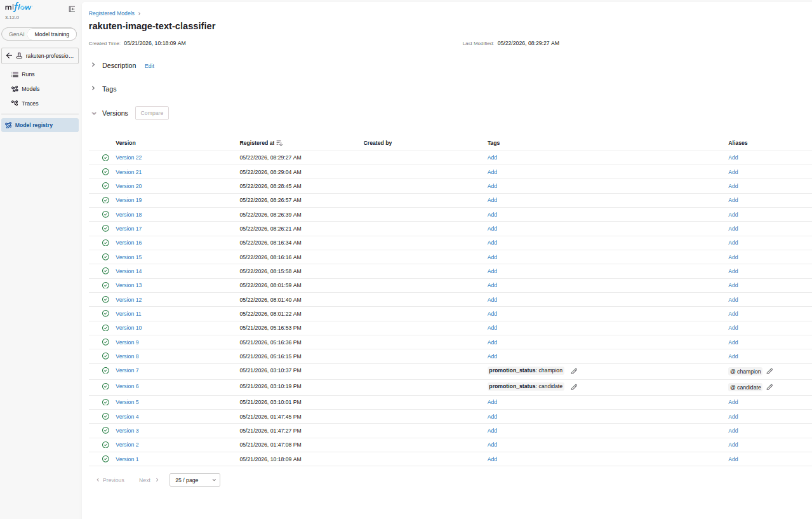Click the ready status icon for Version 1
Viewport: 812px width, 519px height.
(x=105, y=459)
